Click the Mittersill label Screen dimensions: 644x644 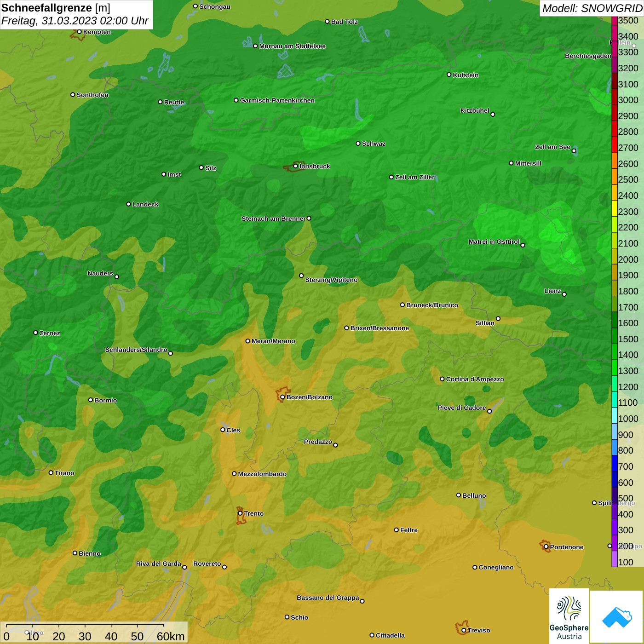pos(528,163)
